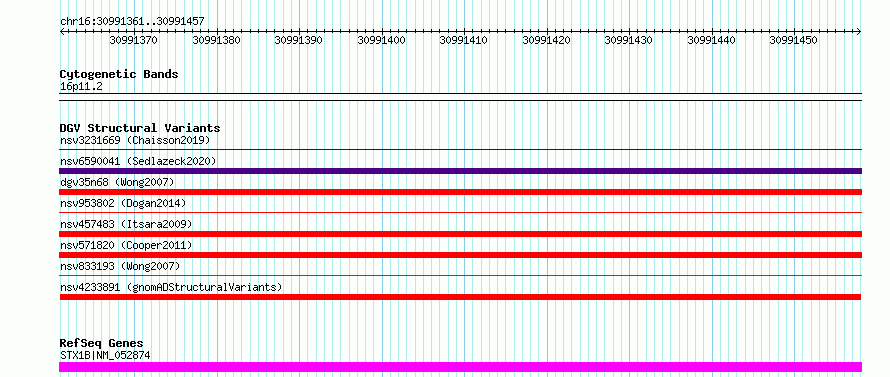
Task: Select the nsv833193 (Wong2007) variant label
Action: pos(120,266)
